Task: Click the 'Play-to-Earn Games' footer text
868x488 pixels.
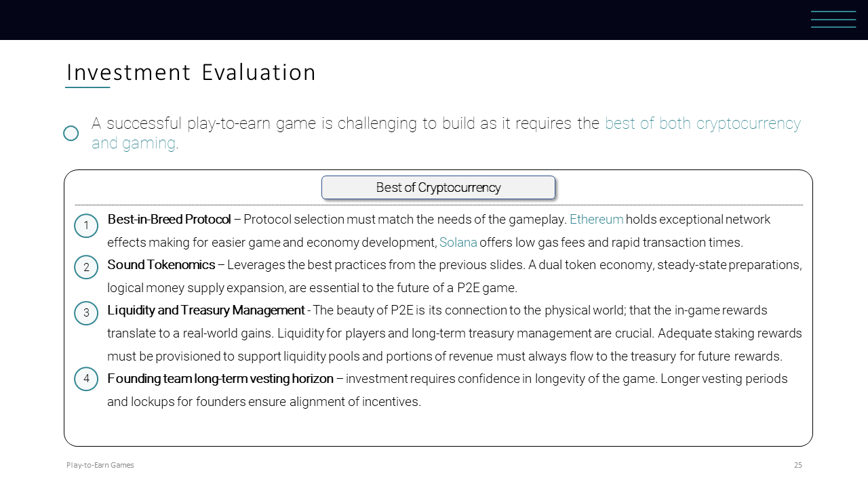Action: tap(100, 465)
